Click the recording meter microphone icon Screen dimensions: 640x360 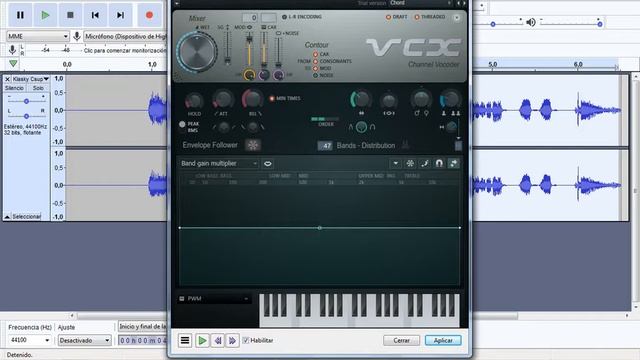click(x=12, y=49)
